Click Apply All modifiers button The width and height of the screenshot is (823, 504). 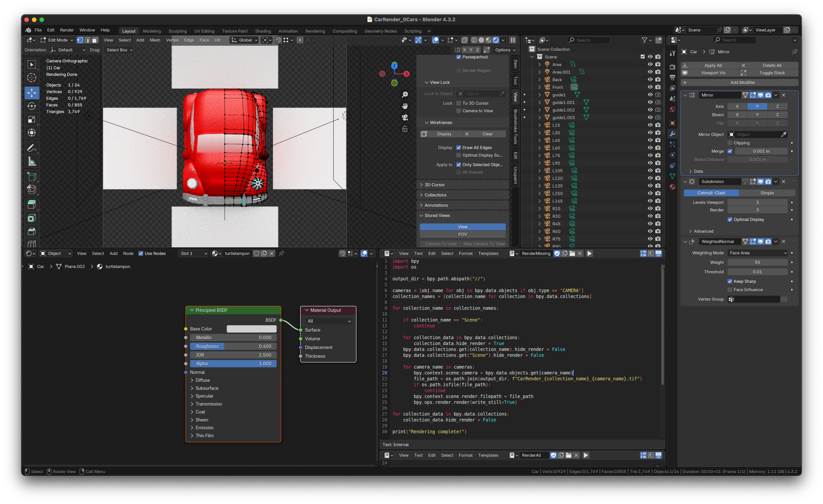710,65
